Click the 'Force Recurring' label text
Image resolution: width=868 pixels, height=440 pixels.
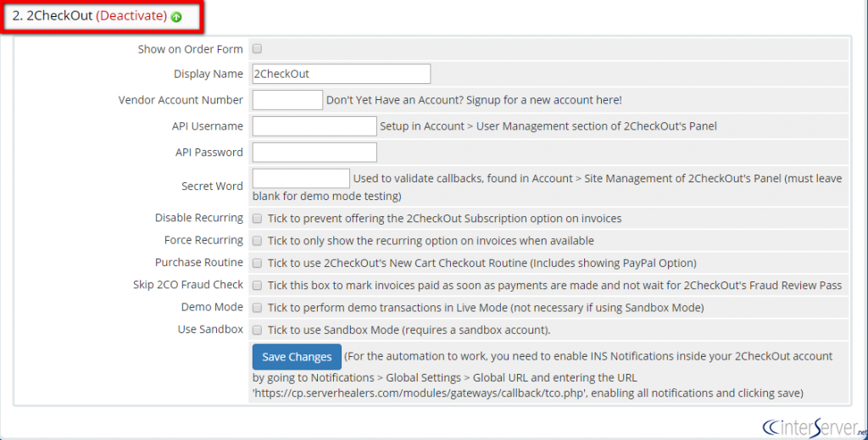(x=203, y=240)
